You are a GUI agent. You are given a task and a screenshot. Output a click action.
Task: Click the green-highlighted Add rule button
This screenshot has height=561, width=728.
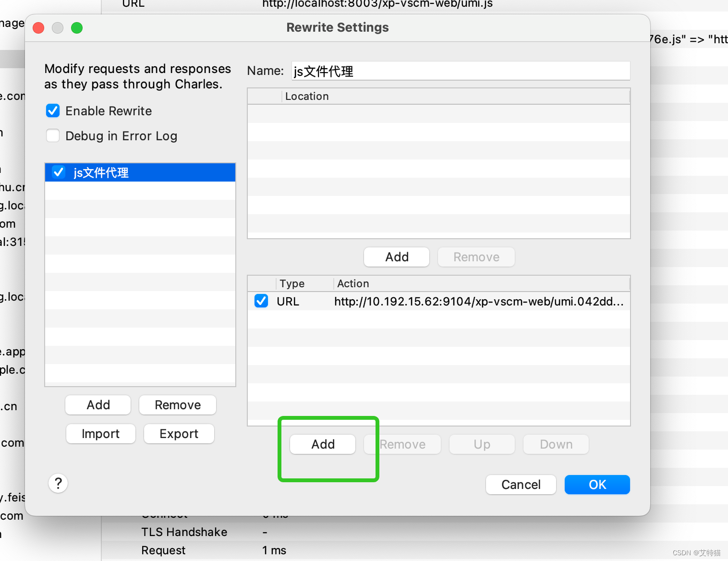click(x=322, y=444)
